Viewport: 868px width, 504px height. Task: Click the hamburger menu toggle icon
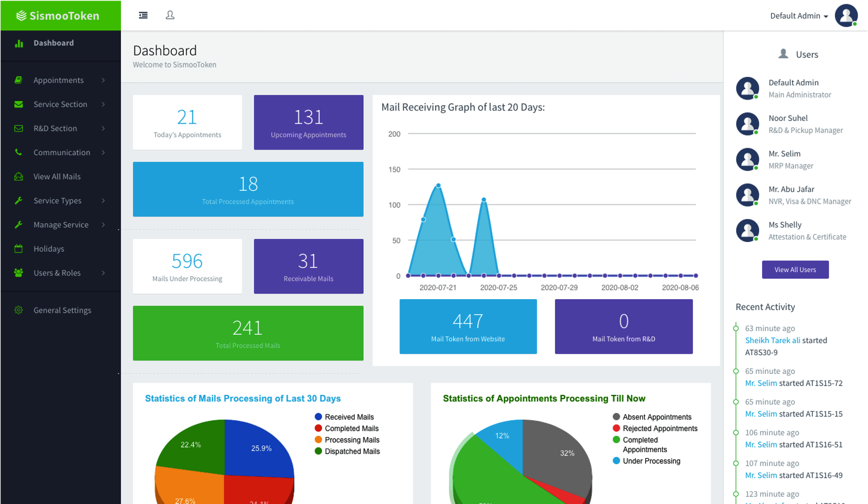click(x=143, y=15)
